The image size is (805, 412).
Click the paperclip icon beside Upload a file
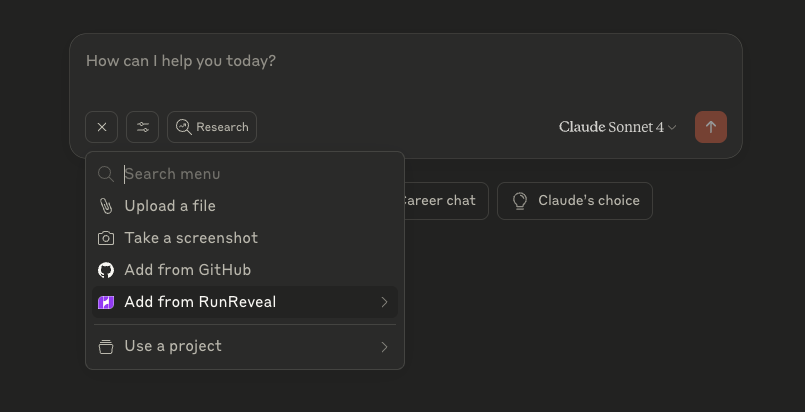106,206
